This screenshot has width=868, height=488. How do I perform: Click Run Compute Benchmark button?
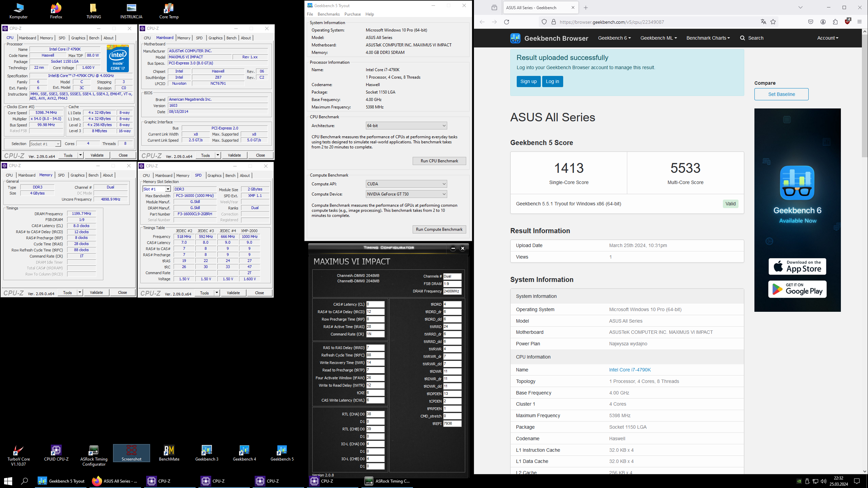(439, 229)
